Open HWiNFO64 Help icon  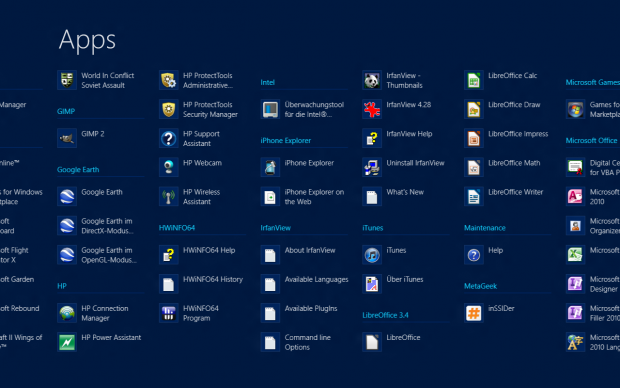coord(168,255)
